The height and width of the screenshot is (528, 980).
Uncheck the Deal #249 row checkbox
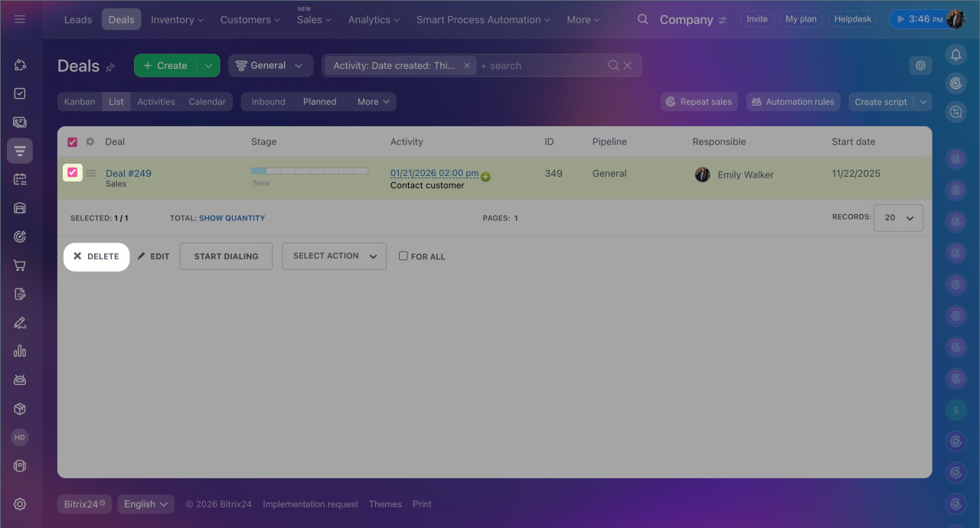73,173
